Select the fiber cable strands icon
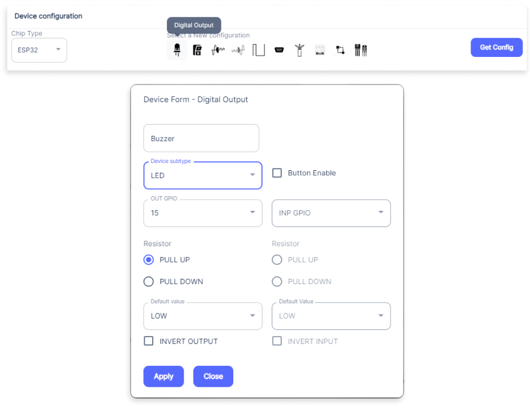 click(x=299, y=50)
